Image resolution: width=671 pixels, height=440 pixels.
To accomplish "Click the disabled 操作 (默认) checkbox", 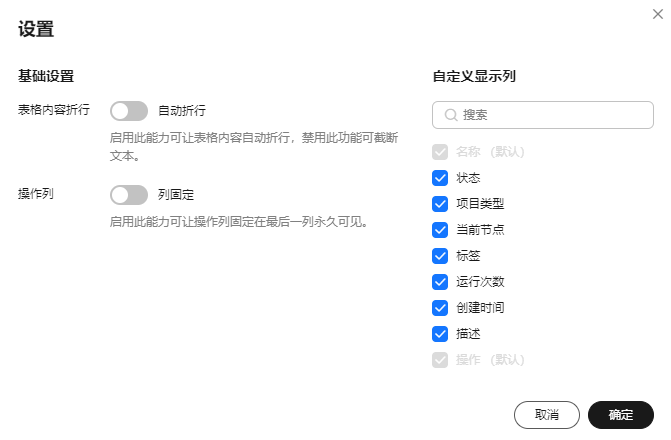I will (x=440, y=360).
